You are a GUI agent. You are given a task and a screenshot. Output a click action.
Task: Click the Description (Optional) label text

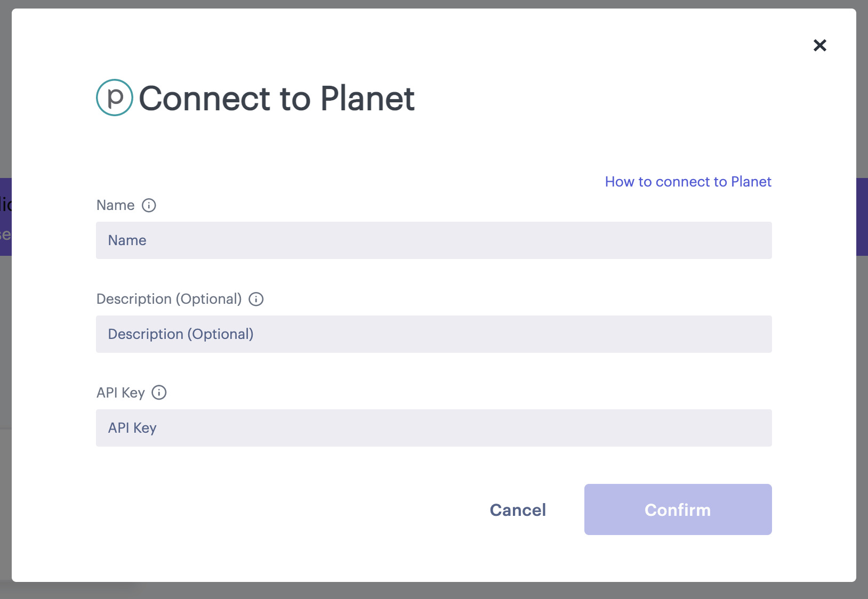tap(169, 299)
